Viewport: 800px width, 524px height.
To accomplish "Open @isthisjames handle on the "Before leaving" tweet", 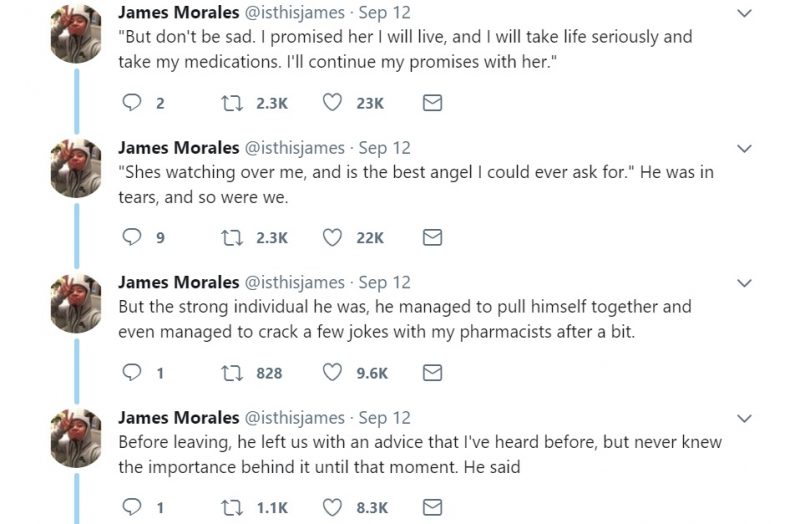I will point(295,418).
